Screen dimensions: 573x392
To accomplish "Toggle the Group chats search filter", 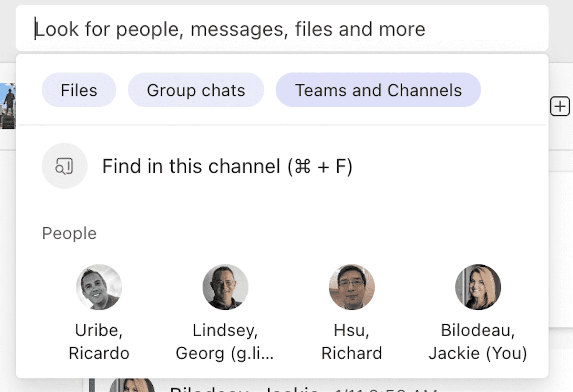I will (196, 90).
